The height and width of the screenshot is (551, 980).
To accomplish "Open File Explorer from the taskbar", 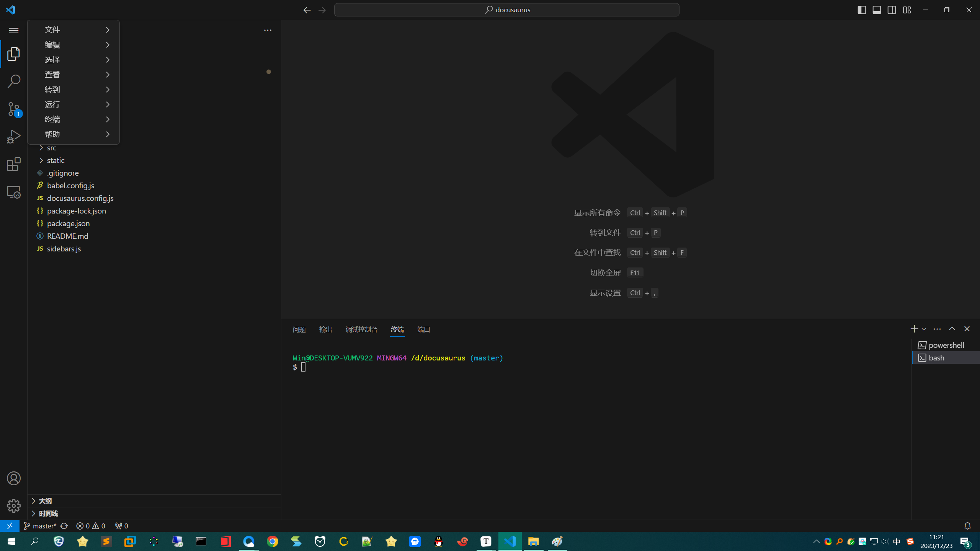I will tap(533, 541).
